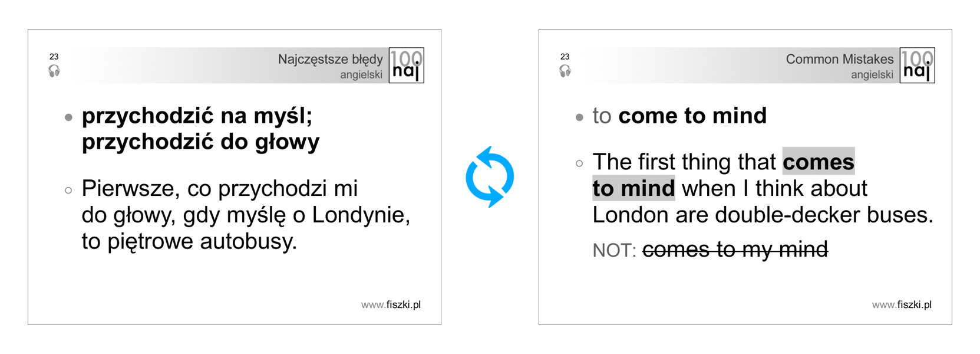Click the gray bullet before 'to come to mind'
980x354 pixels.
point(579,117)
